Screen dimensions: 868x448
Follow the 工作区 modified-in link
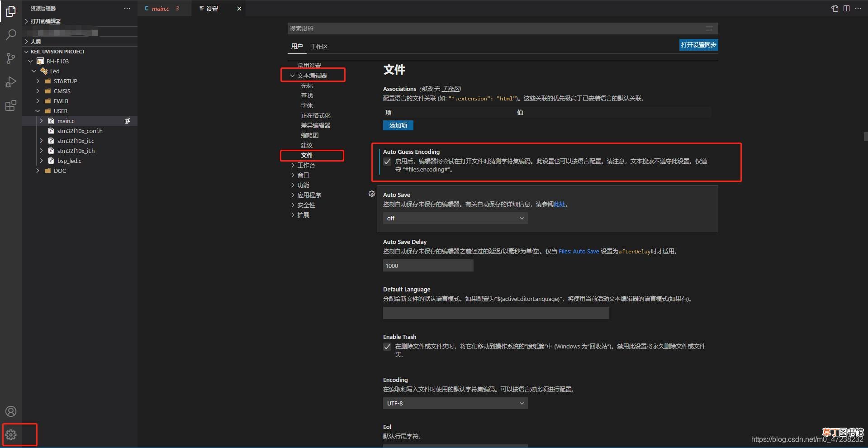[x=451, y=89]
